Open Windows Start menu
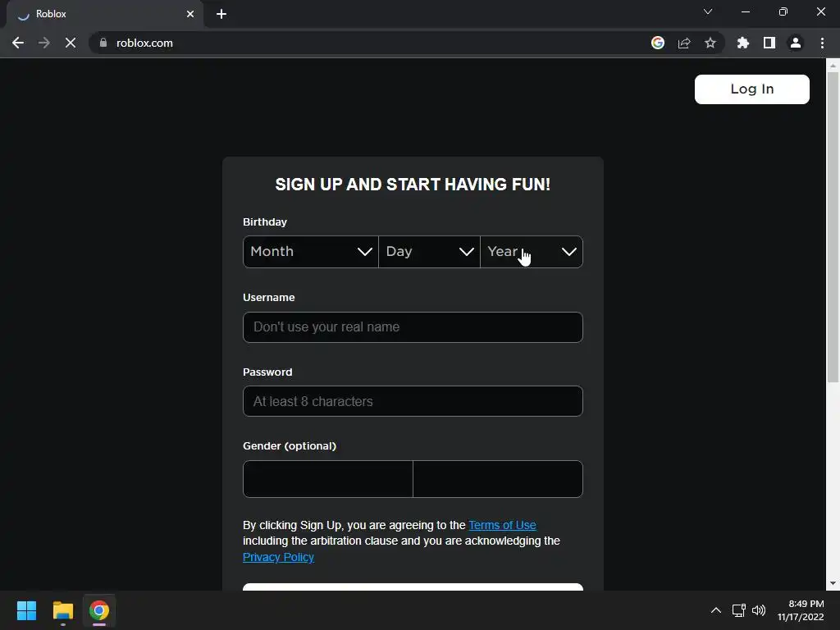 [26, 610]
